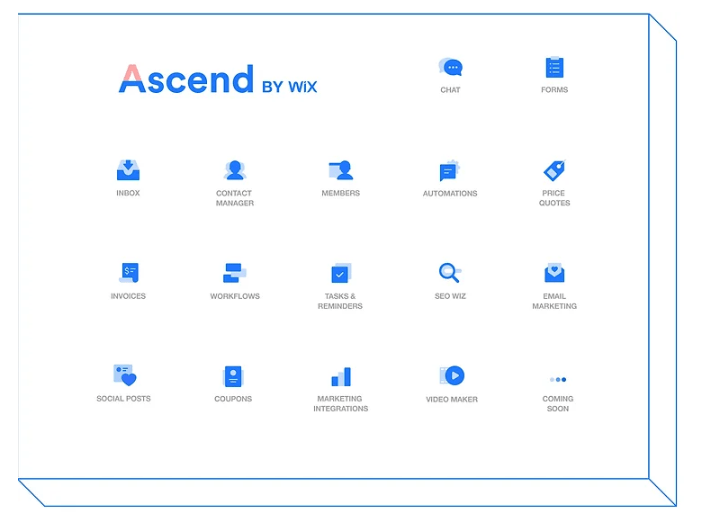Select the SEO Wiz magnifier icon
Image resolution: width=704 pixels, height=519 pixels.
(449, 273)
